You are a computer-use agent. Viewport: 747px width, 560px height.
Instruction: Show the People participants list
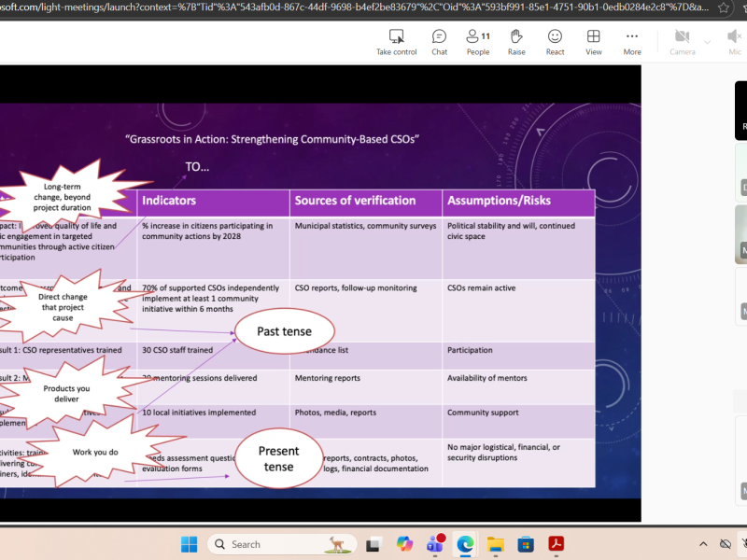(478, 41)
